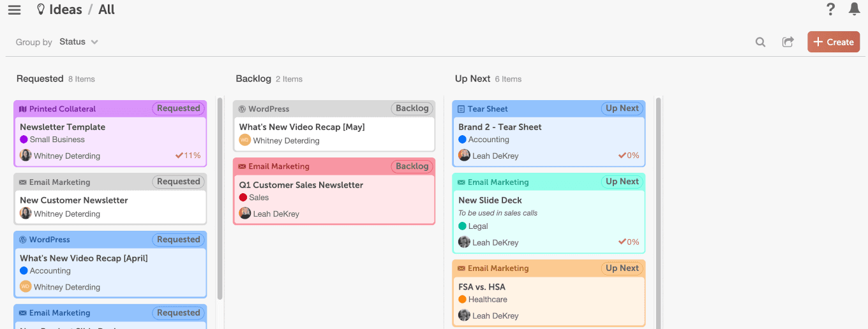Click the All breadcrumb item
Viewport: 868px width, 329px height.
[107, 10]
